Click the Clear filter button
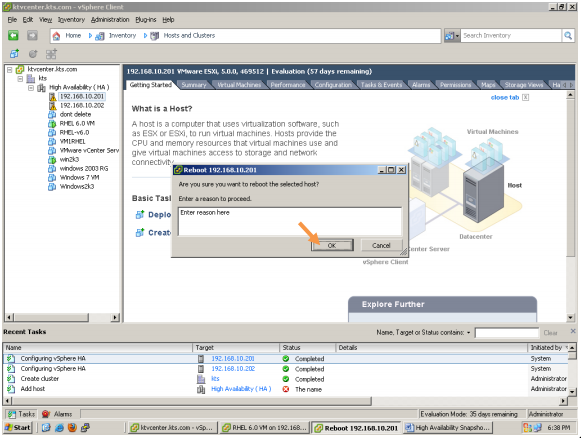The height and width of the screenshot is (438, 581). [x=550, y=333]
